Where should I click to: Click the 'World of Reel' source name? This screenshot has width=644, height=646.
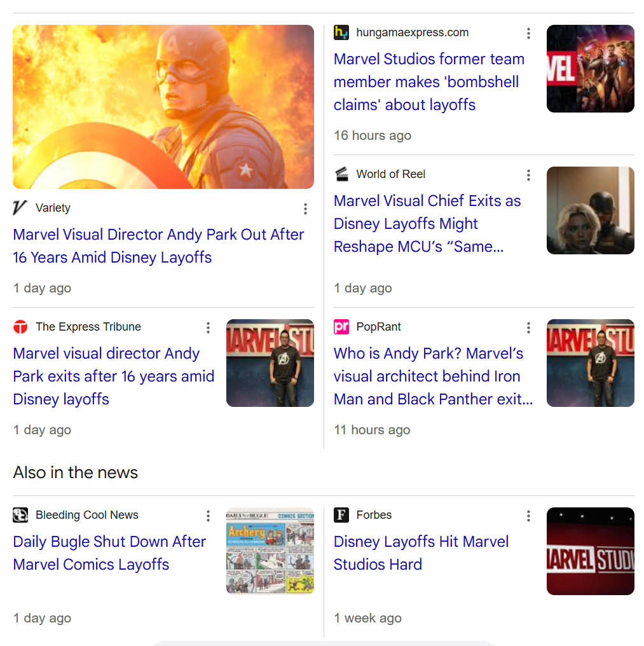point(390,174)
